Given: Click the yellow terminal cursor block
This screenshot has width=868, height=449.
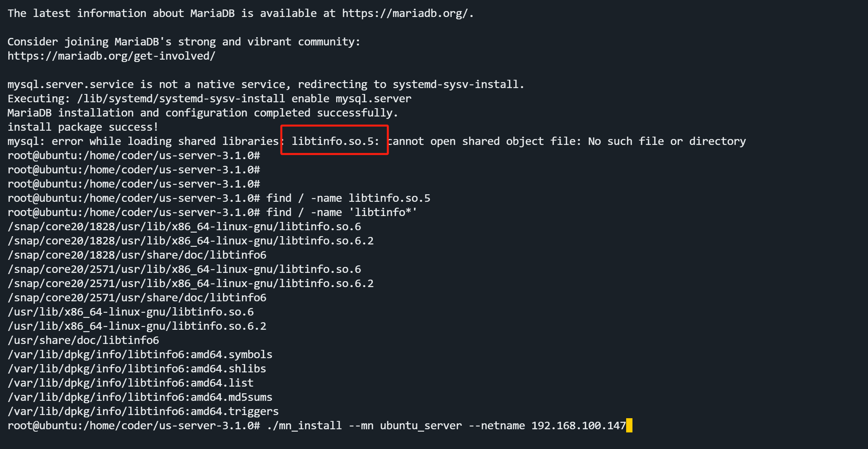Looking at the screenshot, I should (x=629, y=425).
